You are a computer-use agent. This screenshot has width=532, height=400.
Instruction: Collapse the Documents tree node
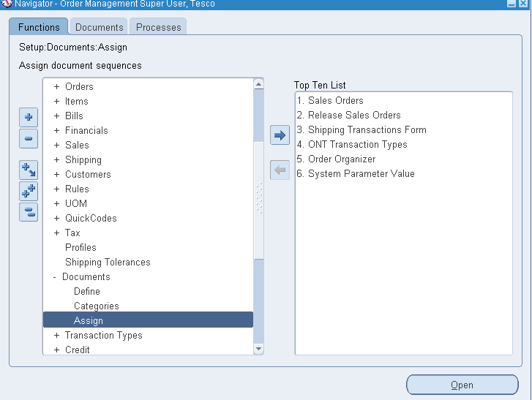pyautogui.click(x=54, y=277)
